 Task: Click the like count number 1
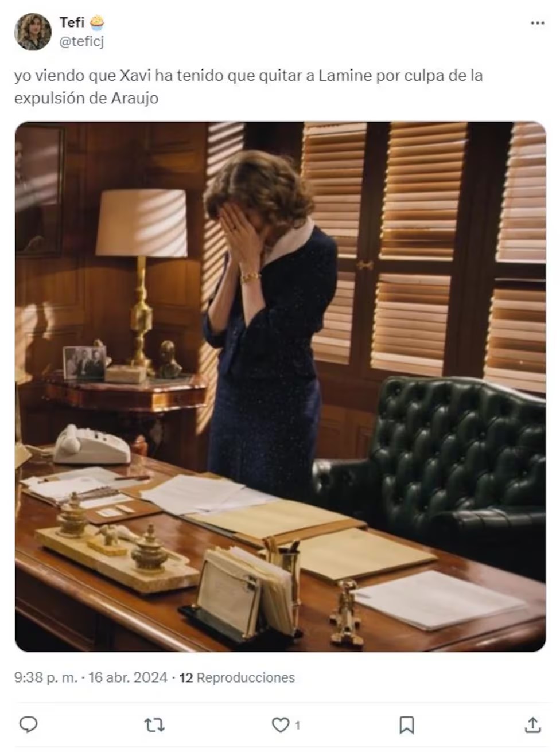(297, 726)
